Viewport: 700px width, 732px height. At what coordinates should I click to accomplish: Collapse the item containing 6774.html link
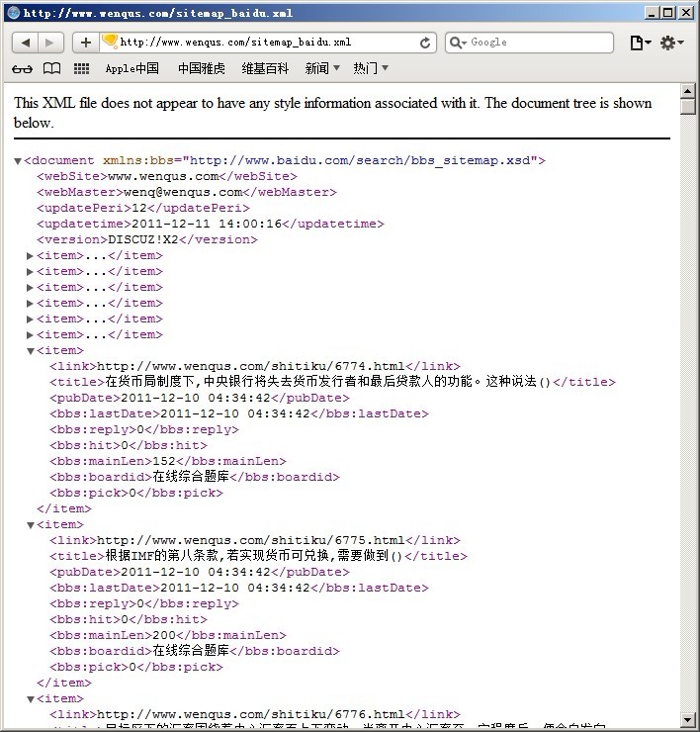click(x=31, y=350)
